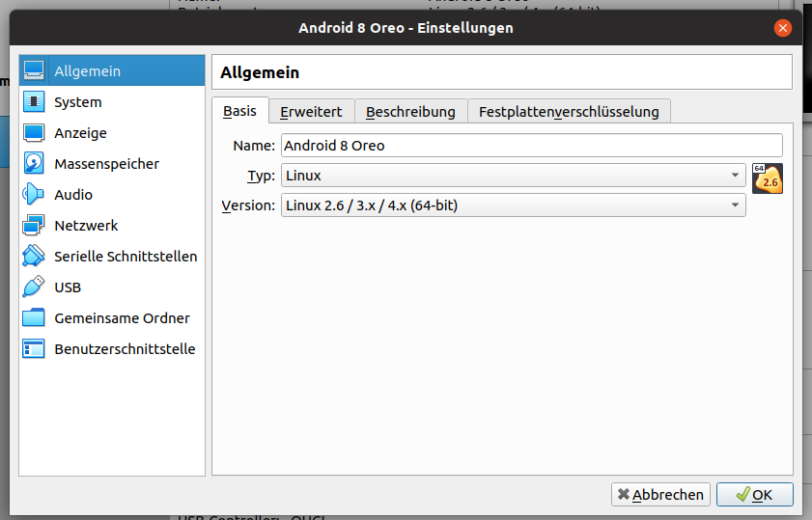Click the Anzeige display icon
Screen dimensions: 812x520
(34, 132)
